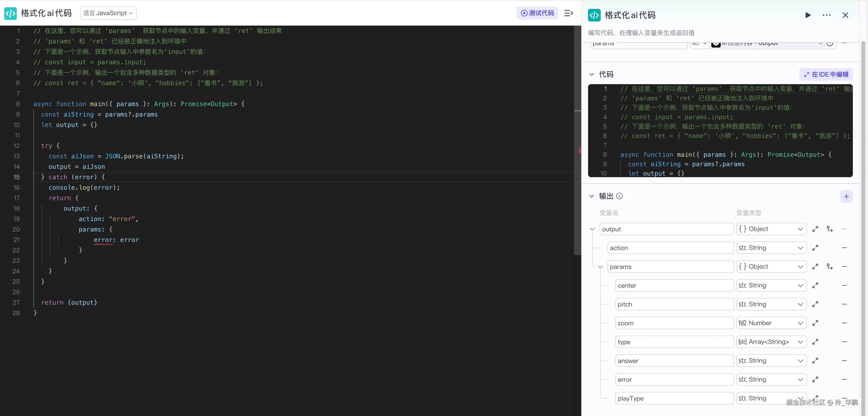Image resolution: width=868 pixels, height=416 pixels.
Task: Click the answer variable name field
Action: tap(674, 361)
